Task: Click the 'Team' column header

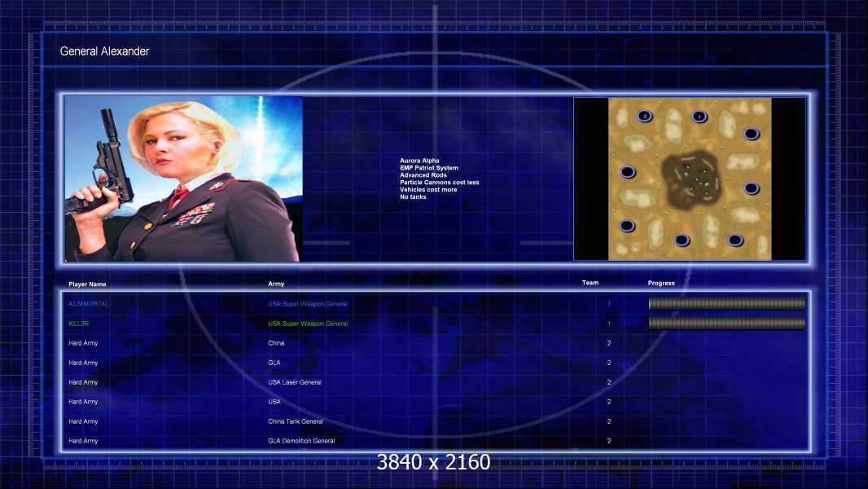Action: click(x=590, y=283)
